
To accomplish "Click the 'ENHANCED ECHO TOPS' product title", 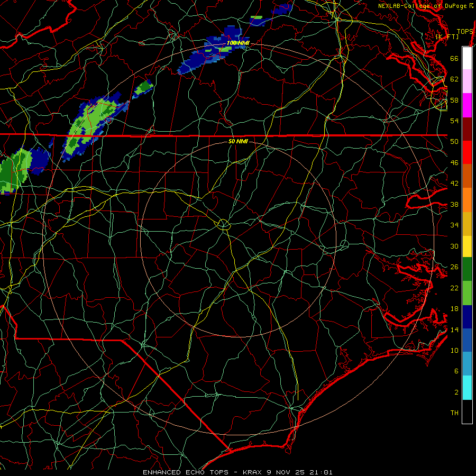I will 185,472.
